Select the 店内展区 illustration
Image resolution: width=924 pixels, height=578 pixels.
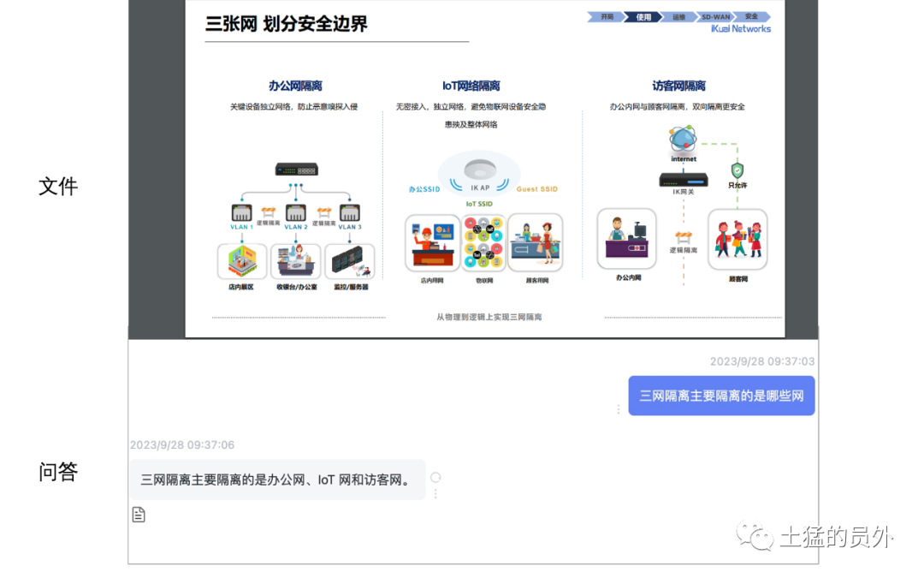[241, 261]
